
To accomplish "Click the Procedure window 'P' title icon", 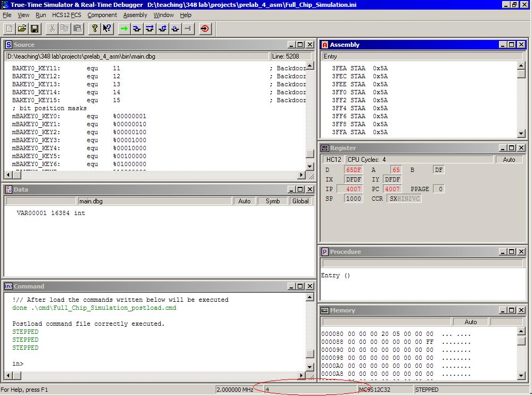I will (324, 252).
